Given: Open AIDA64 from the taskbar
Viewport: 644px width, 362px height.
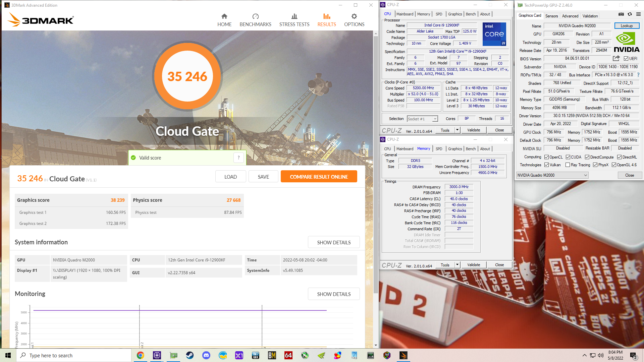Looking at the screenshot, I should (288, 355).
